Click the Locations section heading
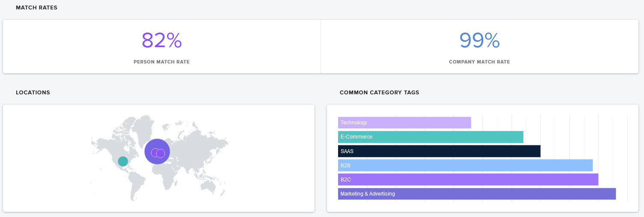This screenshot has width=644, height=217. click(x=33, y=93)
